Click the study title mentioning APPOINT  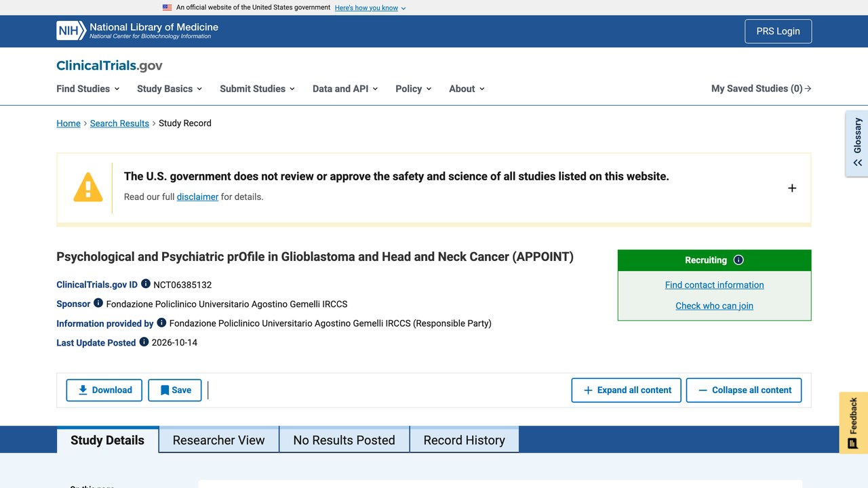click(x=315, y=257)
